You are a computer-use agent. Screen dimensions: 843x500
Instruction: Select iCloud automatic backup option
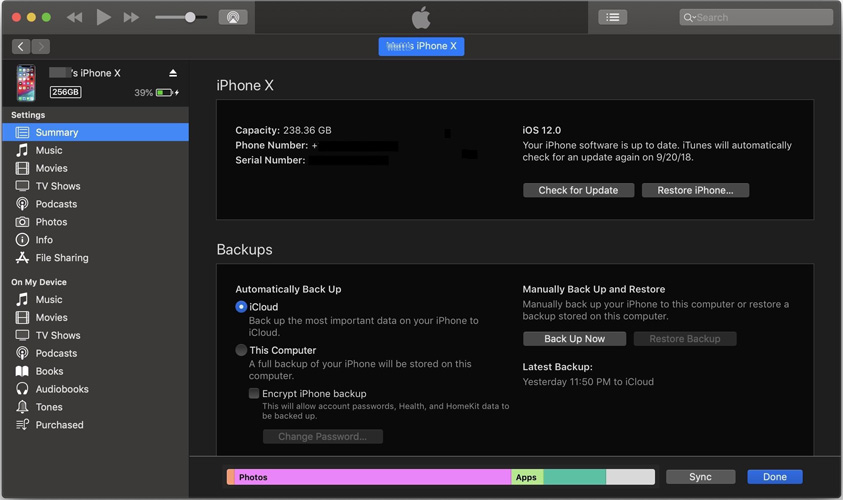coord(241,307)
